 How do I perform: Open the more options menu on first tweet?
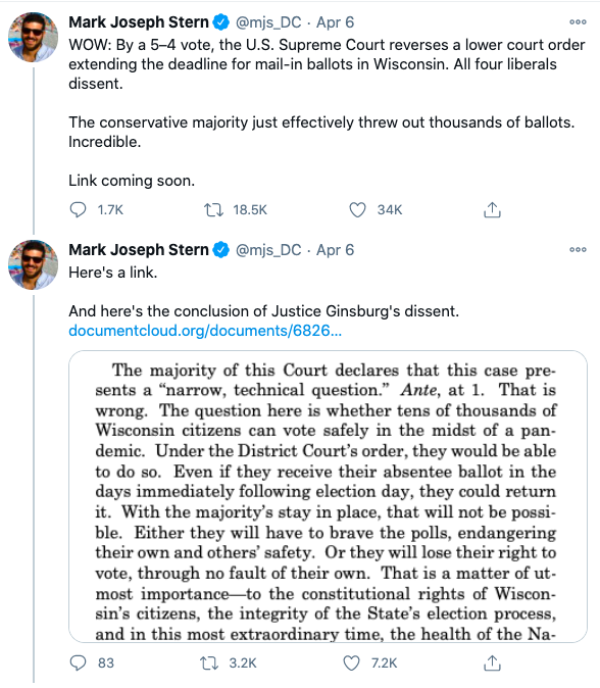click(x=578, y=22)
